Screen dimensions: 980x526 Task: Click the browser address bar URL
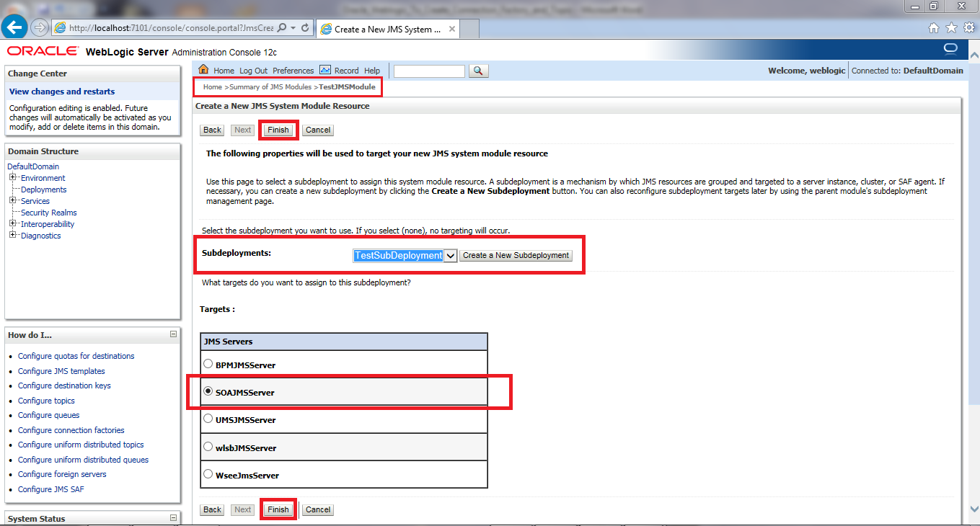click(172, 28)
